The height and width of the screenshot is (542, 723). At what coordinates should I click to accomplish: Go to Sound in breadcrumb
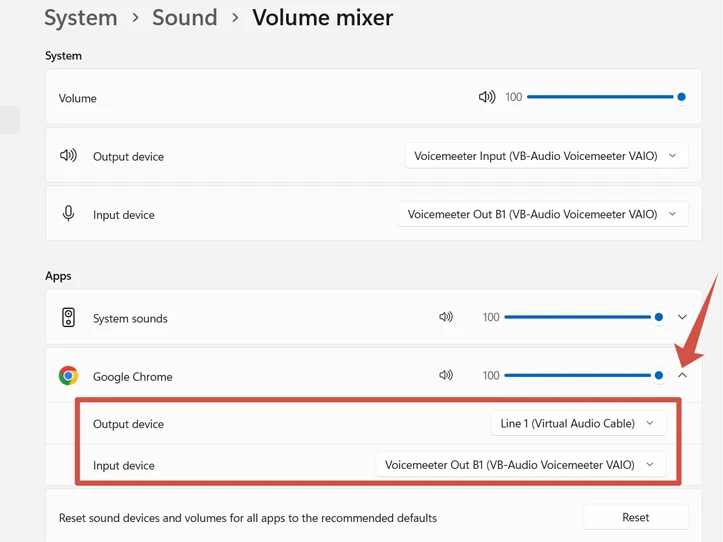[184, 17]
